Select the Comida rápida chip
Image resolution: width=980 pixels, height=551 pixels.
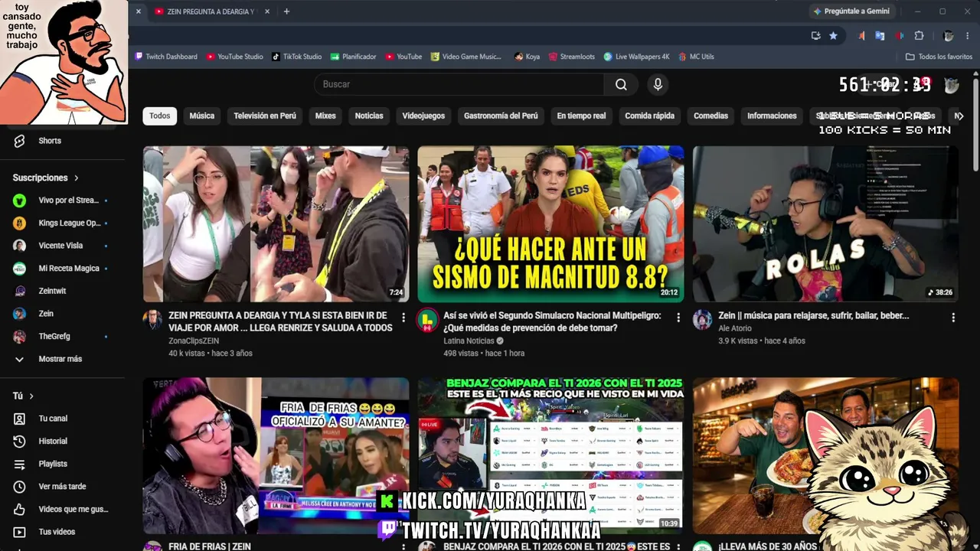coord(649,116)
